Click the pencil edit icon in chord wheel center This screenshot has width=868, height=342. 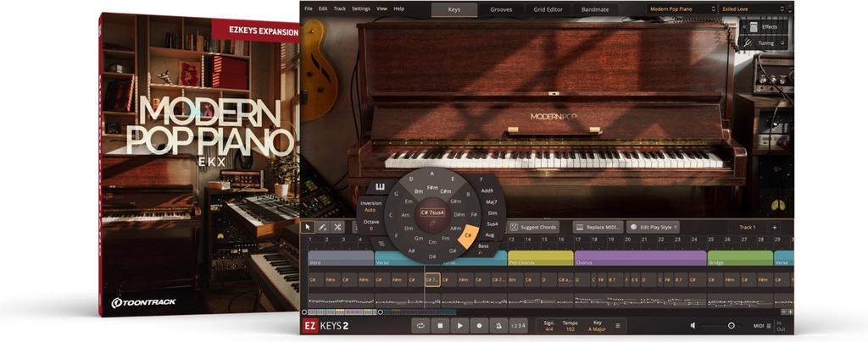click(433, 223)
